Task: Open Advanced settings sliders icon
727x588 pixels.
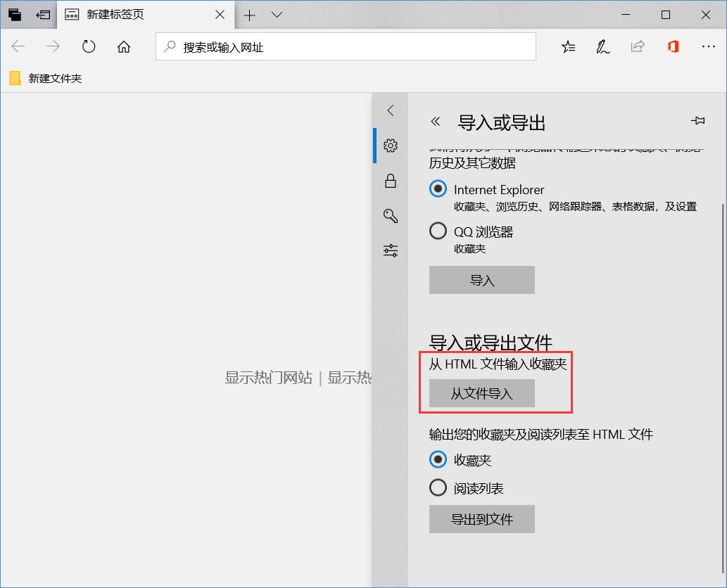Action: pos(391,250)
